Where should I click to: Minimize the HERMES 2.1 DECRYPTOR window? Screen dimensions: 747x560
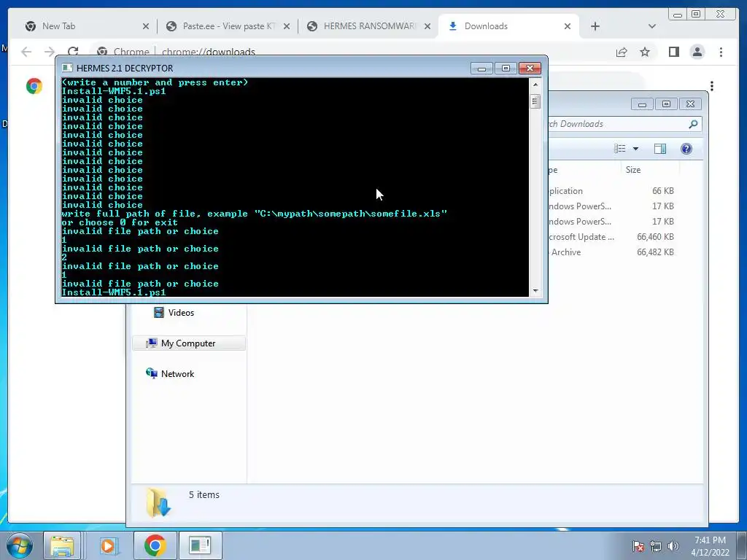tap(481, 68)
